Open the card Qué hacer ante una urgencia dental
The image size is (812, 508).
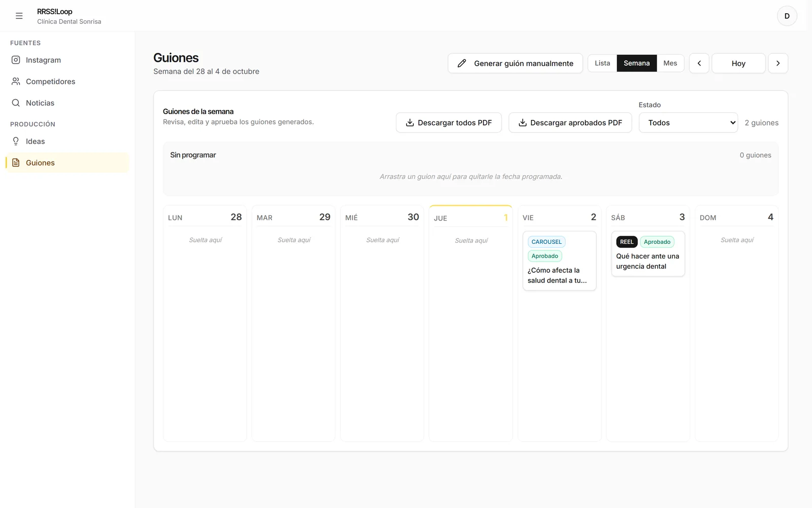[x=648, y=254]
